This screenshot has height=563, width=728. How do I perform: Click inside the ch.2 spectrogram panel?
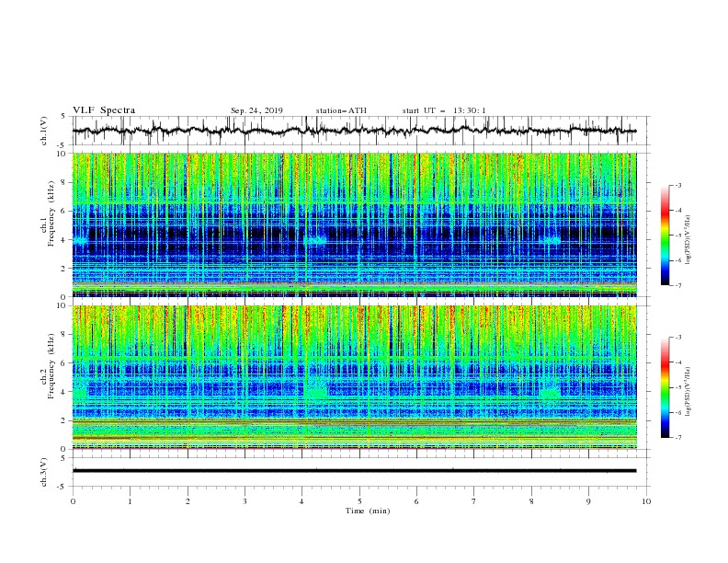tap(354, 377)
